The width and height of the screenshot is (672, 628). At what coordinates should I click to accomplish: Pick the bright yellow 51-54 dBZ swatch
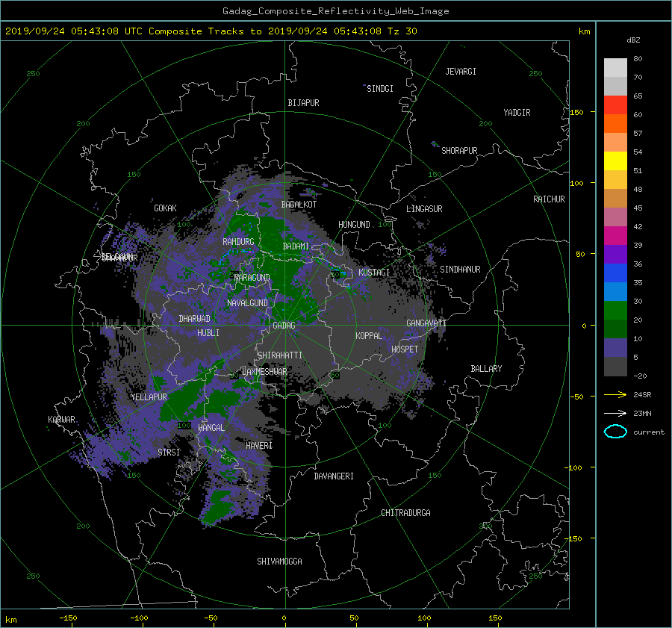615,161
